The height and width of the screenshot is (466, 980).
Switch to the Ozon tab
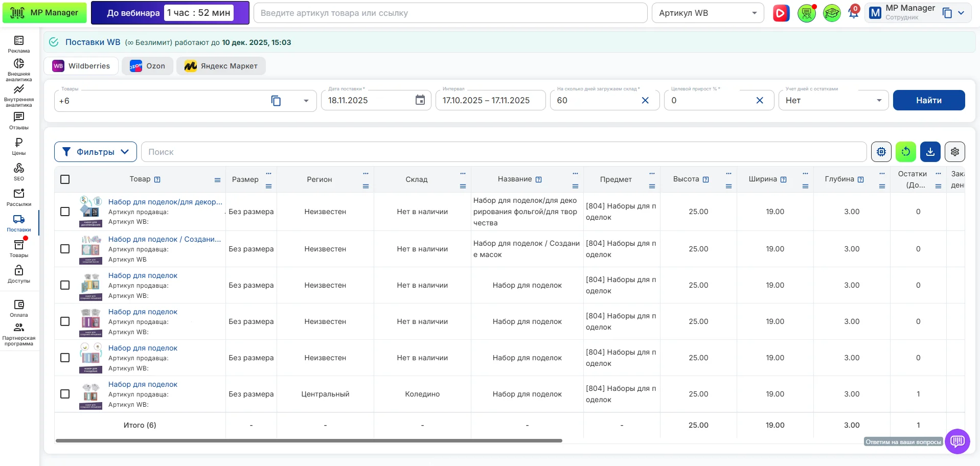(x=147, y=65)
